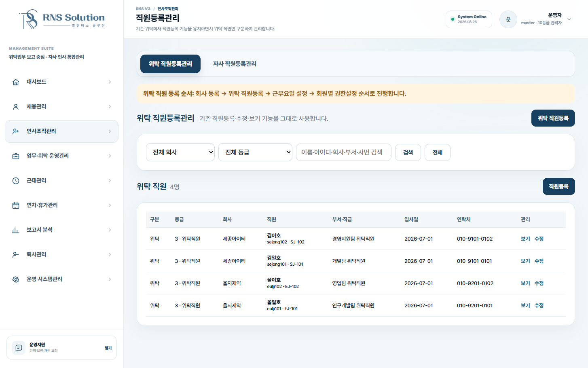Expand the 채용관리 menu chevron

point(110,107)
